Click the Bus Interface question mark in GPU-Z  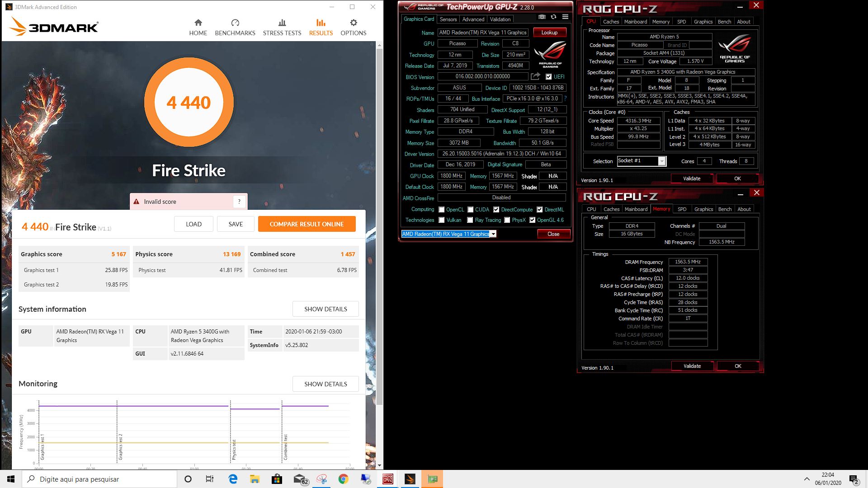(565, 99)
